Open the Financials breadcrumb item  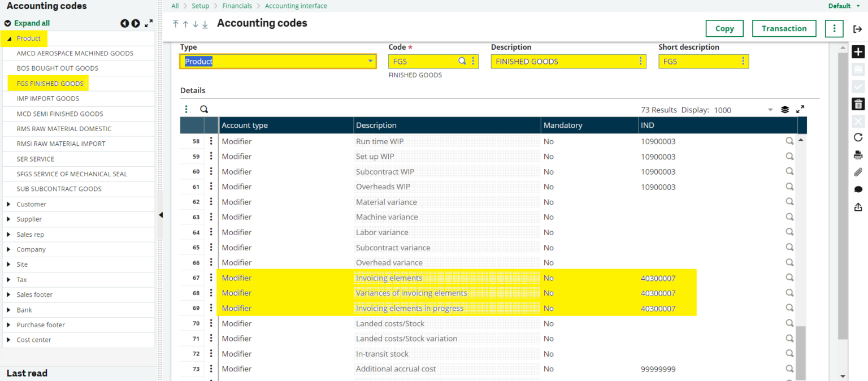tap(237, 6)
